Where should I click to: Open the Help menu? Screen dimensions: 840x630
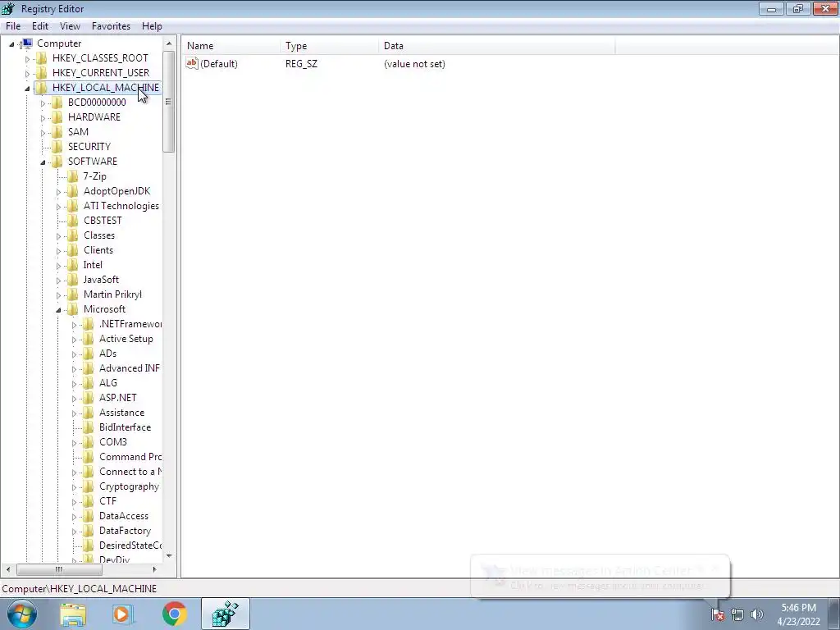coord(152,25)
